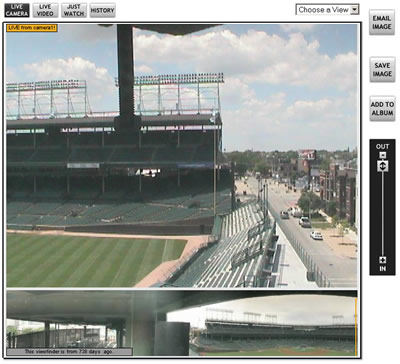Click the arrow on the Choose a View box
This screenshot has height=364, width=400.
(x=355, y=10)
